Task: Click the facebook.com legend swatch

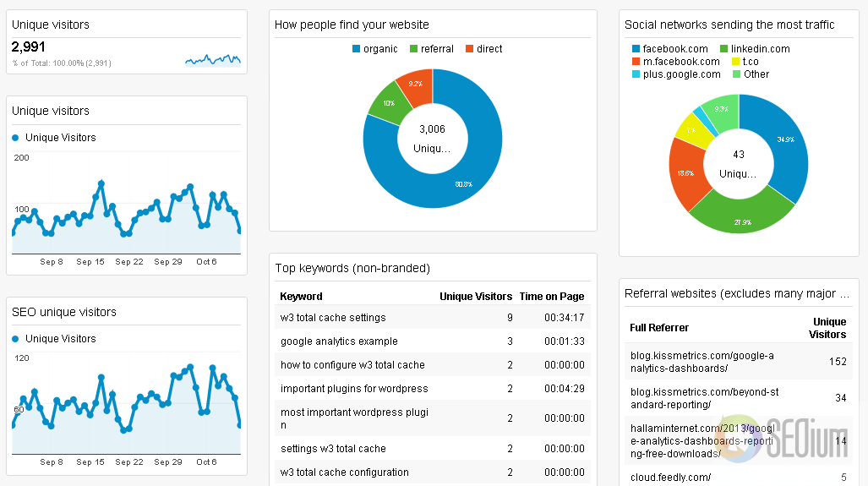Action: [636, 49]
